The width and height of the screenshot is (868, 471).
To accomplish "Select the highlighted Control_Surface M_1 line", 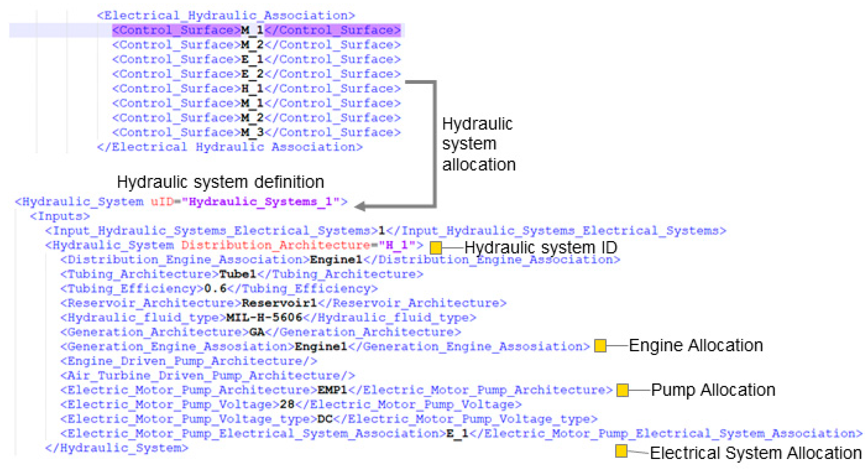I will 256,30.
